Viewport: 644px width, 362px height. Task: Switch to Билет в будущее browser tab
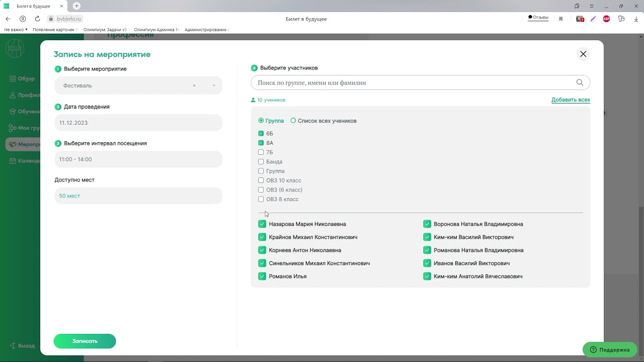click(x=34, y=6)
